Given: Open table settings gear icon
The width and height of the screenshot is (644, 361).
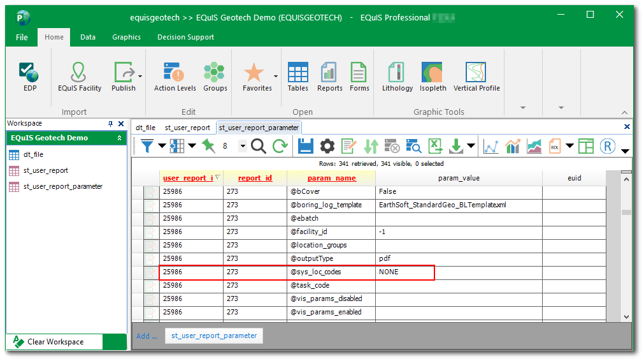Looking at the screenshot, I should click(x=327, y=146).
